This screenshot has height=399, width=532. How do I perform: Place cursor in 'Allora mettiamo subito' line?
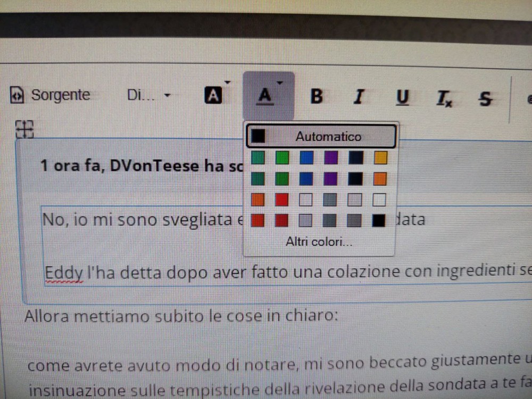tap(181, 316)
